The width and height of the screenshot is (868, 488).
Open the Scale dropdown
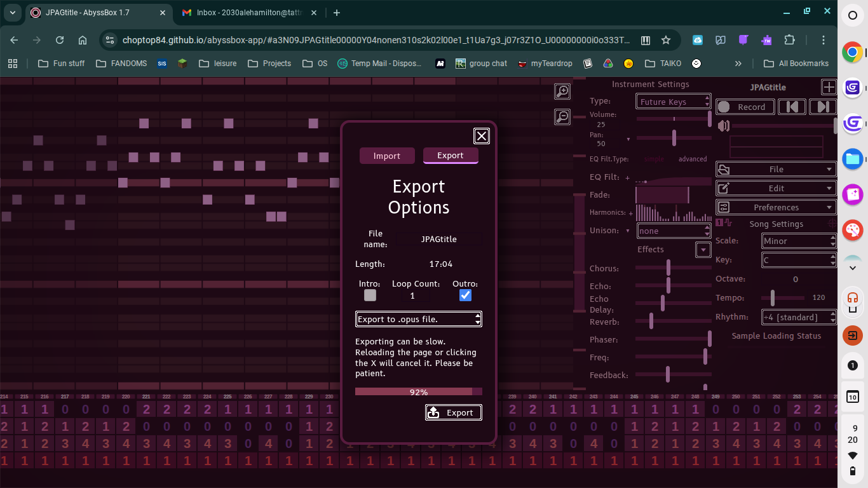799,241
